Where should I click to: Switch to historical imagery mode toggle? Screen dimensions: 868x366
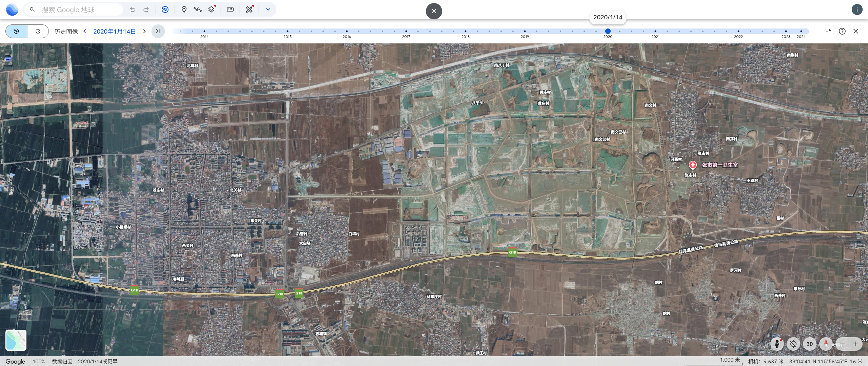16,31
